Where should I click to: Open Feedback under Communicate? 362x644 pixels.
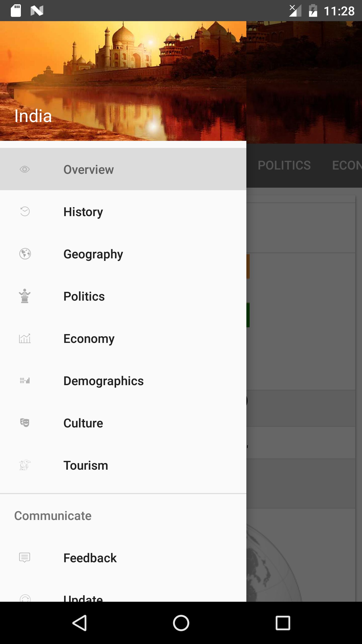point(123,558)
